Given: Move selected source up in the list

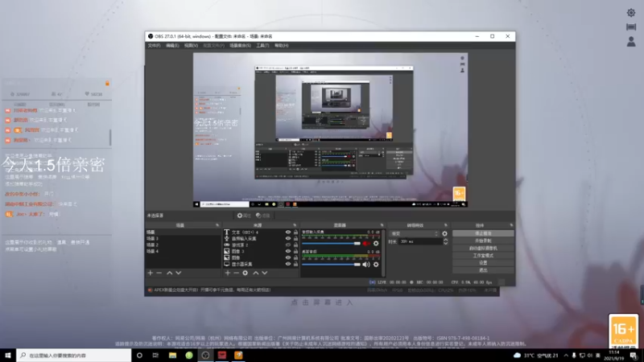Looking at the screenshot, I should pyautogui.click(x=256, y=273).
